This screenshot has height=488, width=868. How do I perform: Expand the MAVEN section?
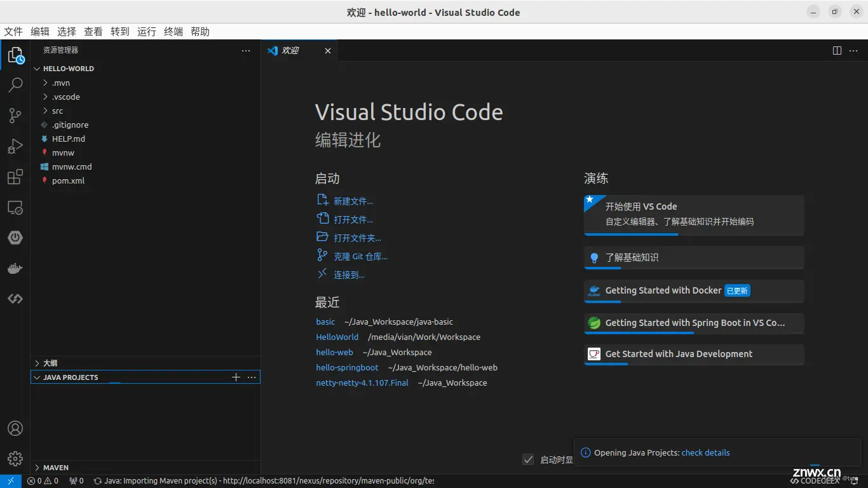point(146,468)
